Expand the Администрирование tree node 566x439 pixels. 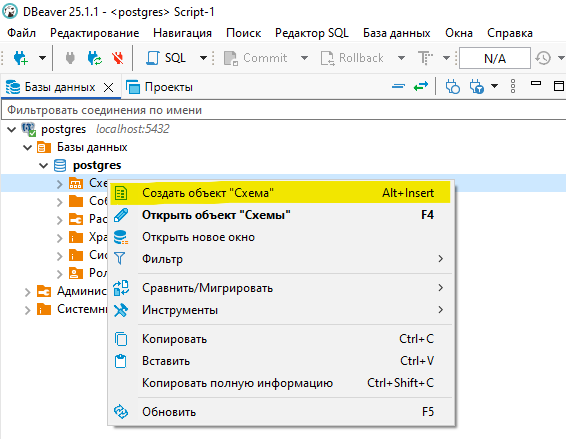pyautogui.click(x=27, y=292)
